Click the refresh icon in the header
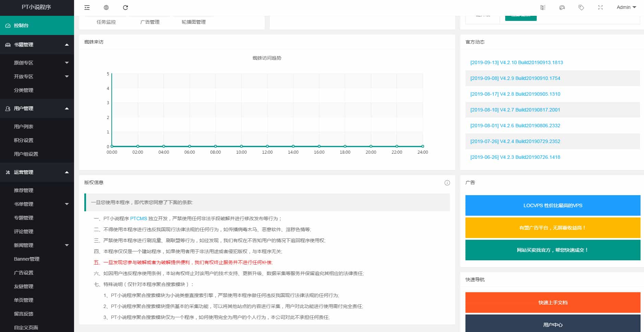Image resolution: width=644 pixels, height=332 pixels. click(125, 8)
